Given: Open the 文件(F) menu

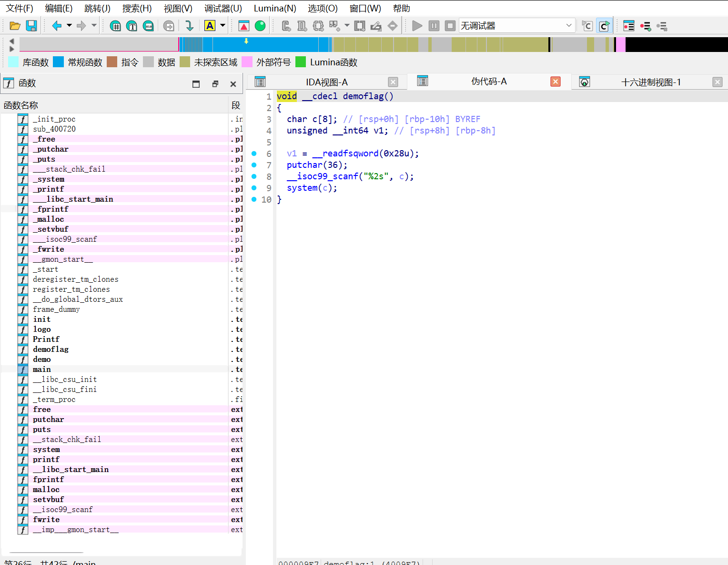Looking at the screenshot, I should 20,9.
